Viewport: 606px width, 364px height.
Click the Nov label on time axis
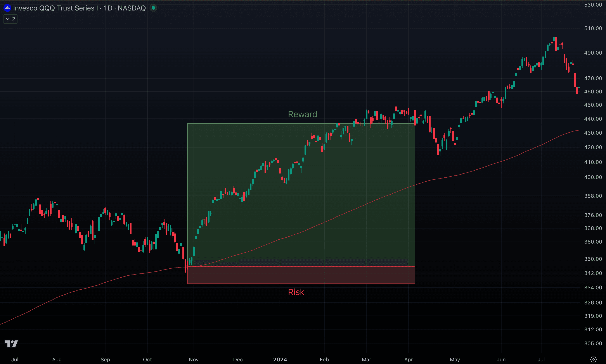click(x=194, y=360)
